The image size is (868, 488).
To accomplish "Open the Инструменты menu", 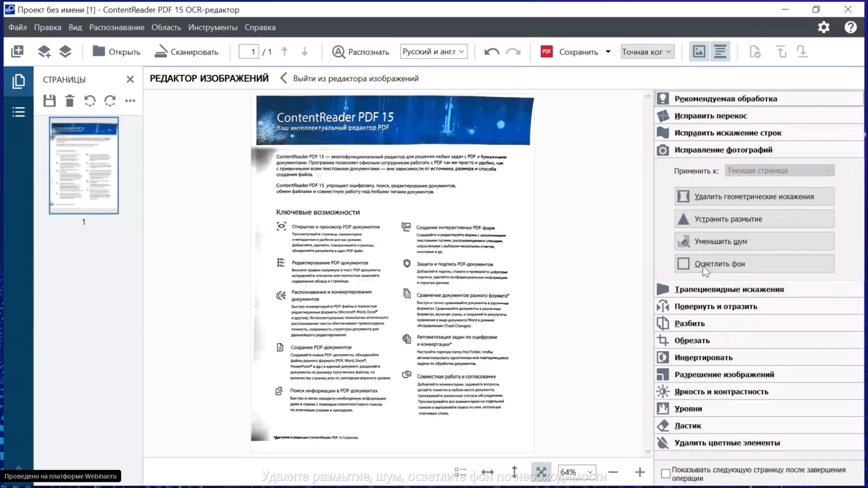I will (213, 27).
